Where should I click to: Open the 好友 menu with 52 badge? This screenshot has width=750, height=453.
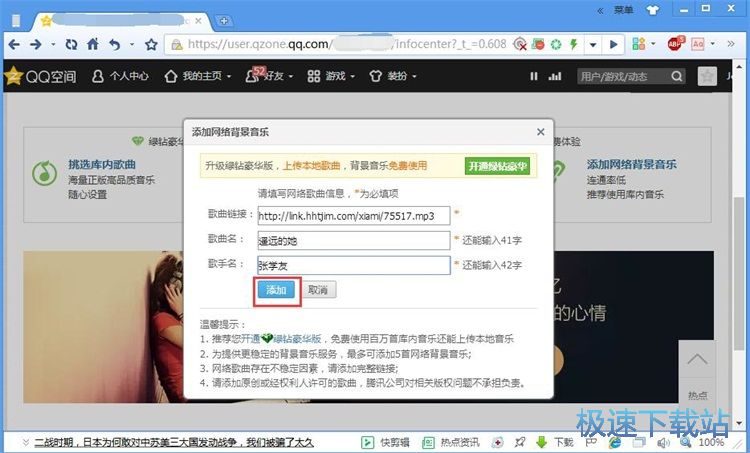[x=269, y=76]
